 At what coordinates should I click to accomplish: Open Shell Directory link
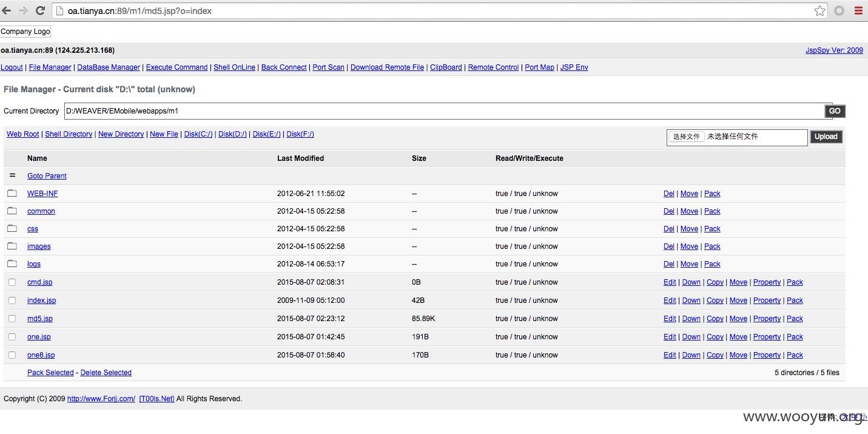69,134
